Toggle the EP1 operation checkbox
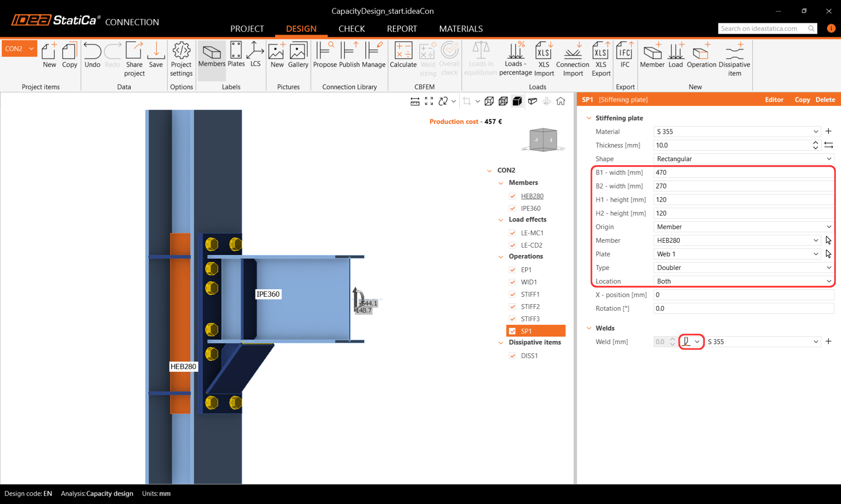Viewport: 841px width, 504px height. pos(512,270)
